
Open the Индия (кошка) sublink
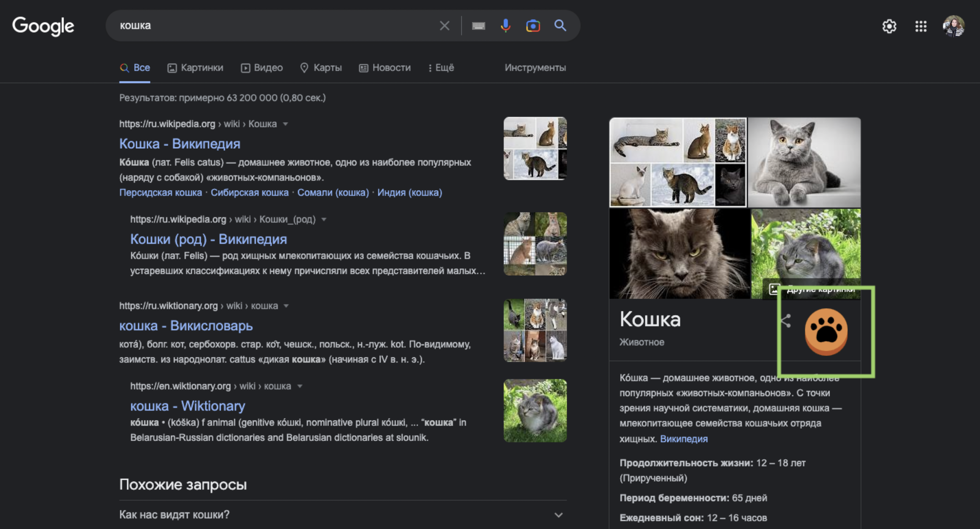pyautogui.click(x=409, y=193)
